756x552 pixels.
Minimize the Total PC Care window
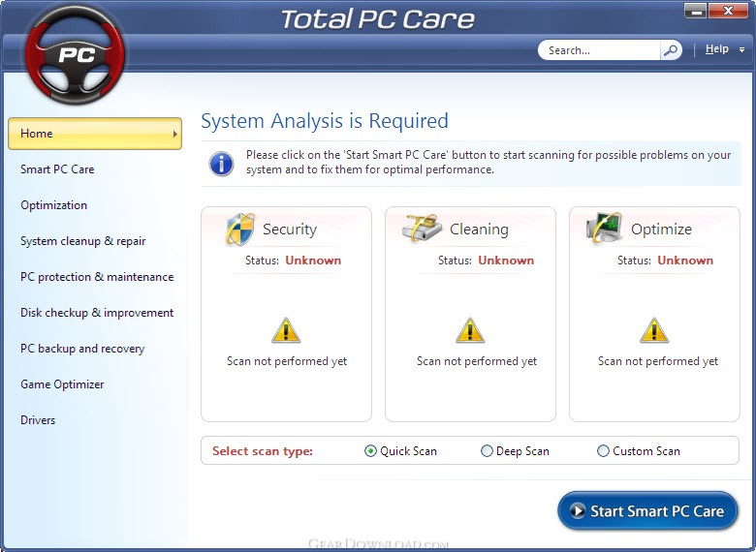pyautogui.click(x=696, y=11)
